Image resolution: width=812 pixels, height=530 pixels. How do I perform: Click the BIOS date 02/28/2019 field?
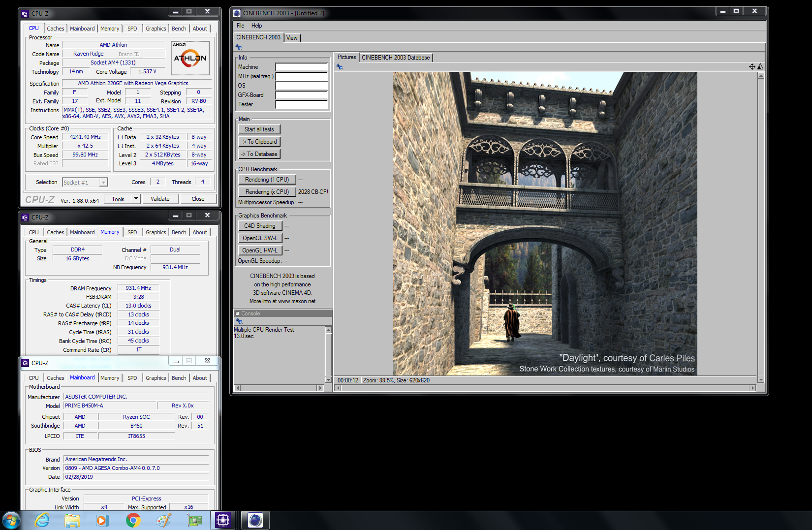click(136, 477)
